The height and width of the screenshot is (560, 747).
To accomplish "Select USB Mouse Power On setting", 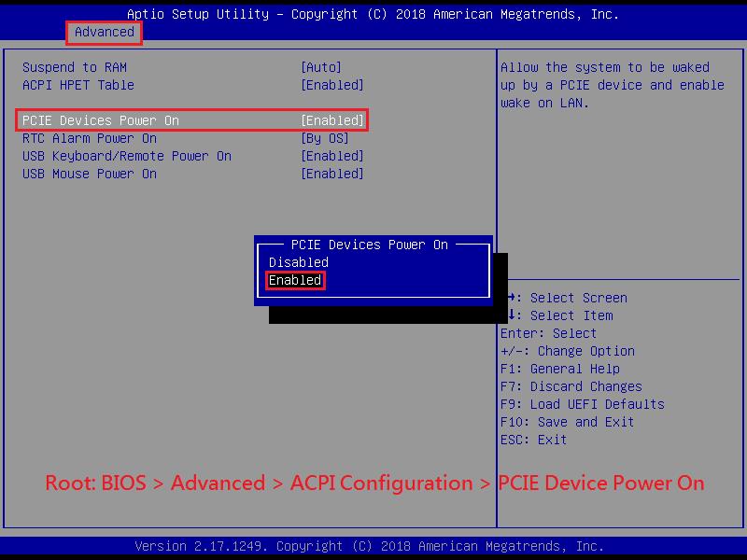I will click(90, 174).
